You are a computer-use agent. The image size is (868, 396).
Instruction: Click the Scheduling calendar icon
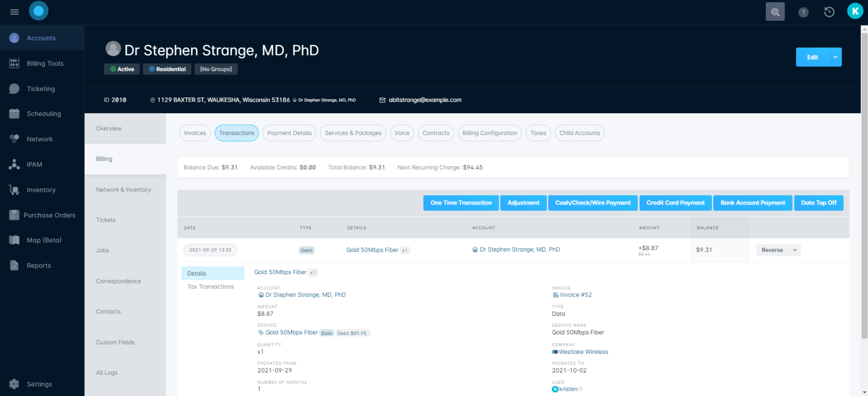tap(14, 114)
